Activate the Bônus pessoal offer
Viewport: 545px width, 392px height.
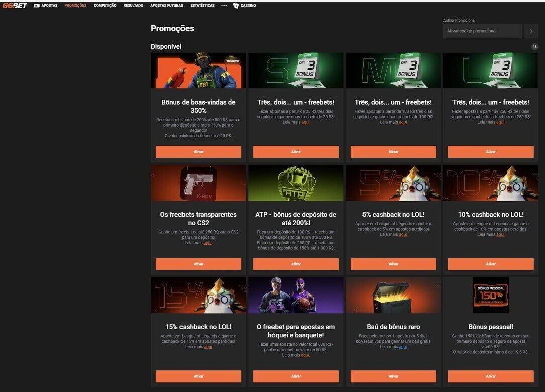[x=491, y=376]
